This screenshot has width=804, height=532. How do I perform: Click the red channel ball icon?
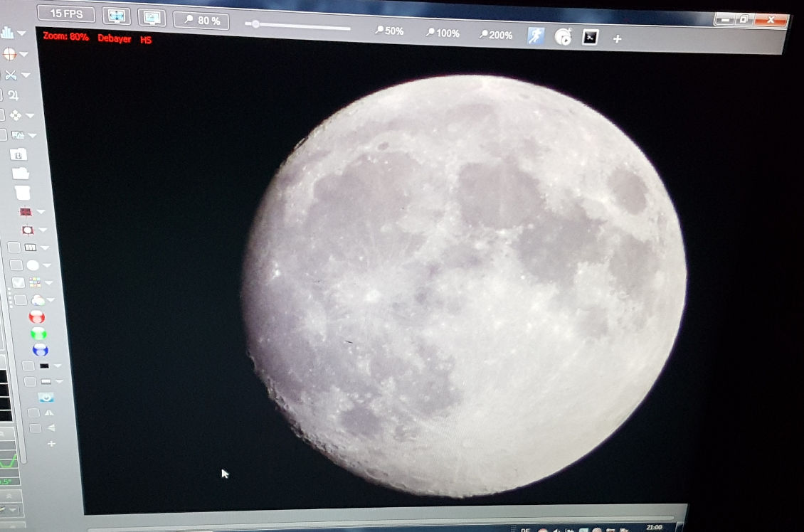[37, 317]
